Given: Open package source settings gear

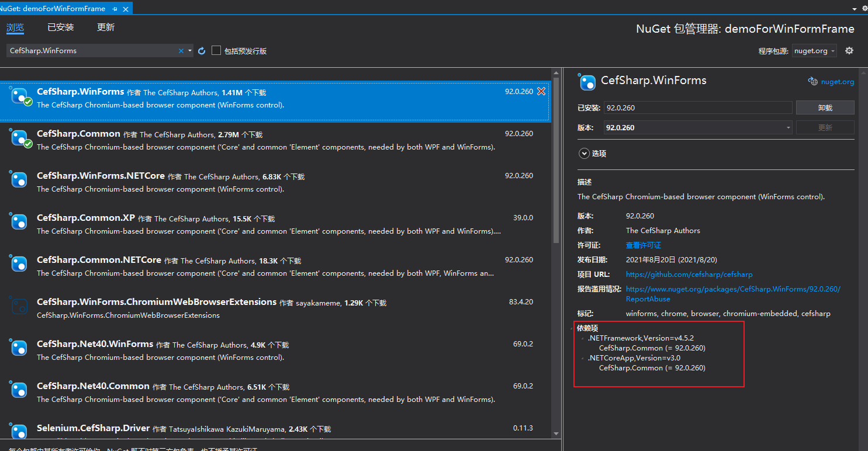Looking at the screenshot, I should (849, 51).
